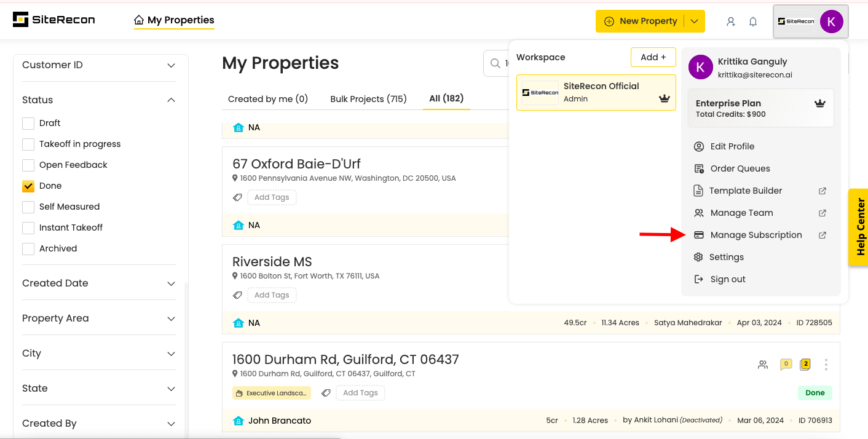The height and width of the screenshot is (439, 868).
Task: Enable the Draft status checkbox
Action: coord(28,124)
